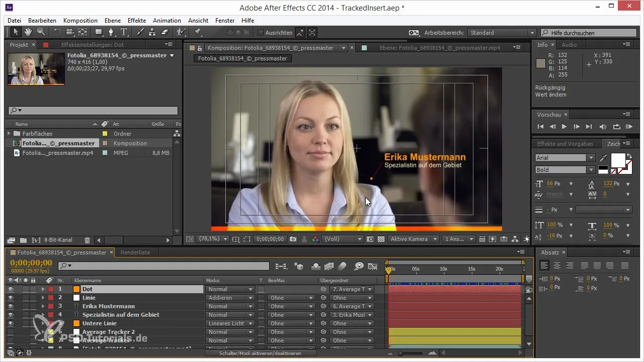Select the Clone Stamp tool
Image resolution: width=644 pixels, height=362 pixels.
152,32
